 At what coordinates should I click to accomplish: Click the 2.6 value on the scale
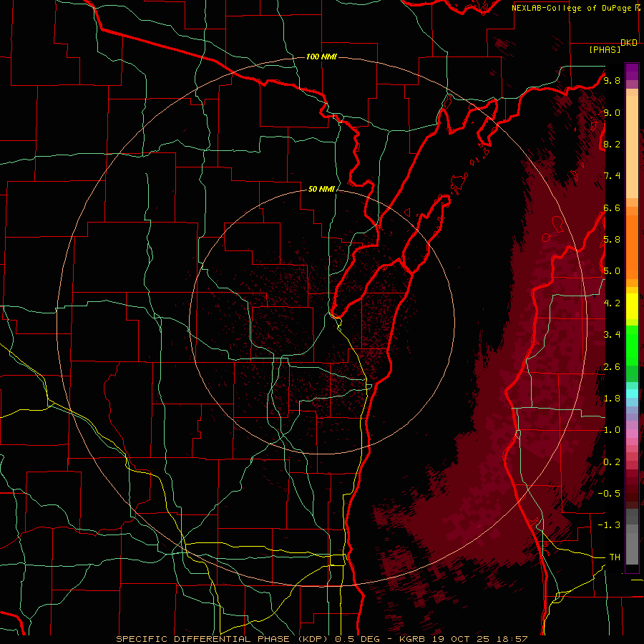612,367
